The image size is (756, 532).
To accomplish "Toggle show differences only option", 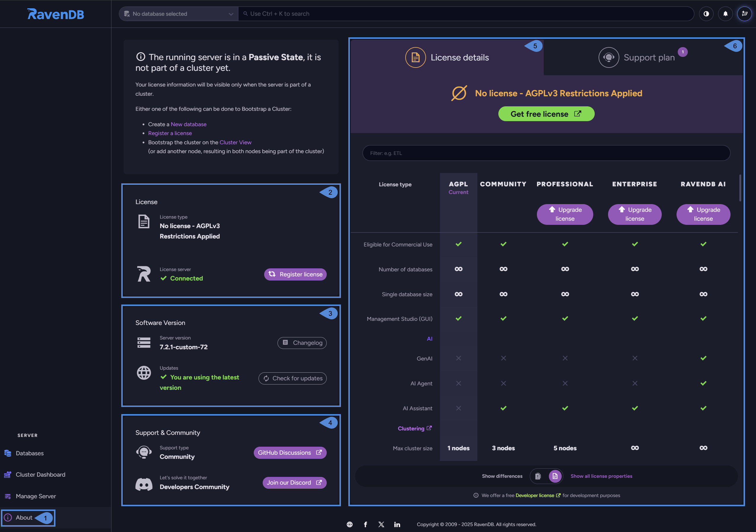I will click(538, 476).
